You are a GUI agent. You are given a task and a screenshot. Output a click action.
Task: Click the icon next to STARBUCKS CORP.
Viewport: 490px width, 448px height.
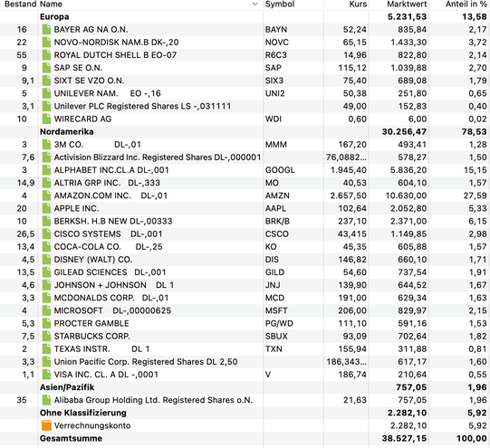coord(46,337)
